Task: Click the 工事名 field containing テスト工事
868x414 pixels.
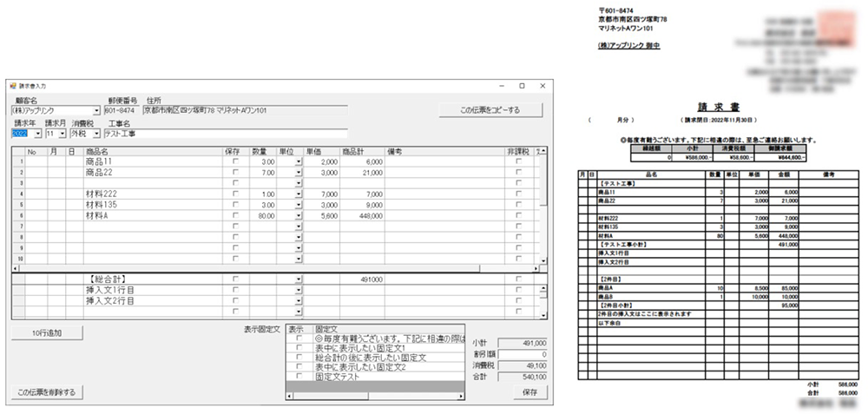Action: tap(226, 134)
